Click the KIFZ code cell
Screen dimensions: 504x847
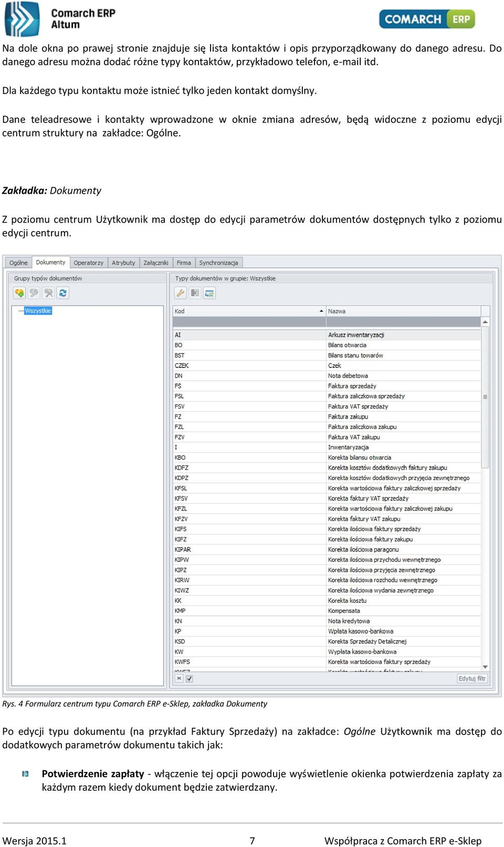pyautogui.click(x=249, y=540)
